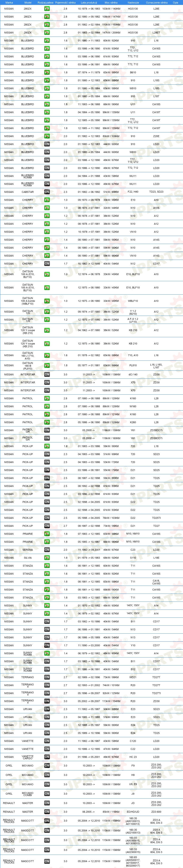Select the '85kW / 116KM' power cell
Image resolution: width=183 pixels, height=868 pixels.
coord(111,812)
